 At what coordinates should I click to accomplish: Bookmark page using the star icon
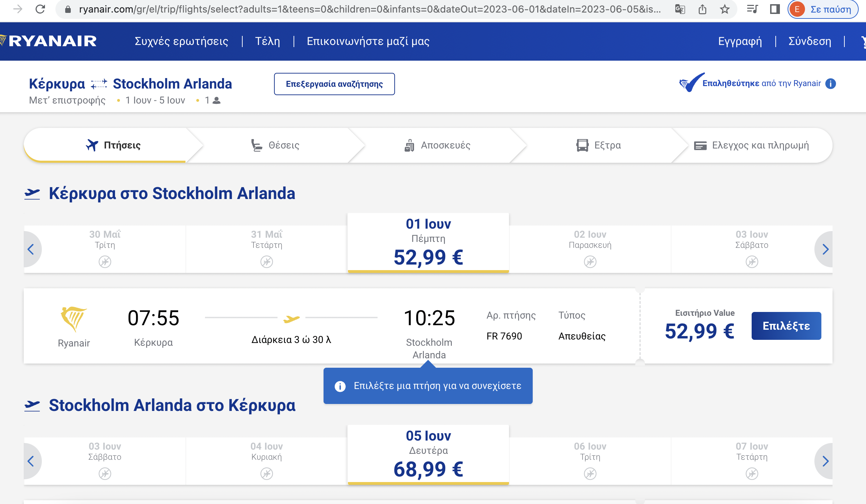point(725,9)
